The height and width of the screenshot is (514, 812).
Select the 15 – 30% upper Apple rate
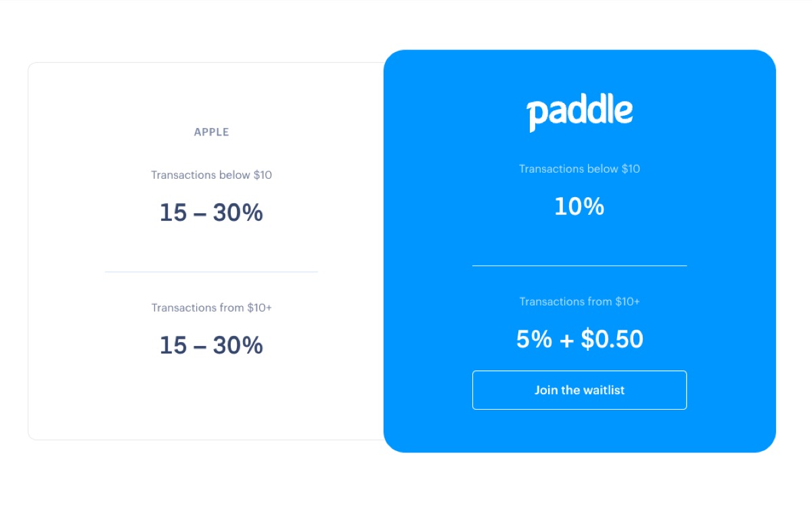tap(211, 212)
